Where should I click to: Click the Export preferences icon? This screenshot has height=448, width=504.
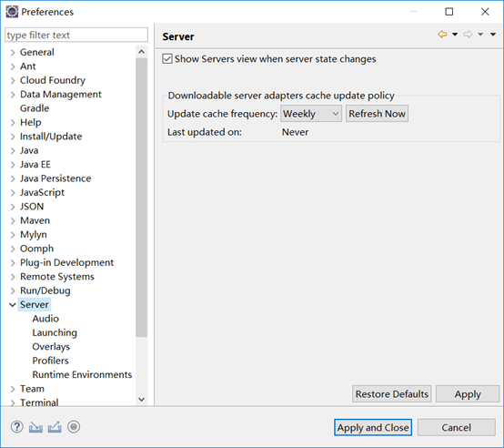click(x=55, y=427)
